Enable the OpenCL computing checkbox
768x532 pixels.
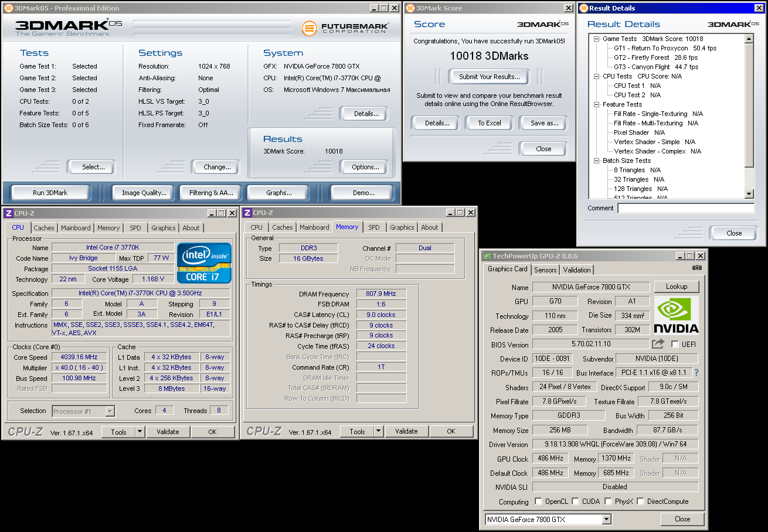pyautogui.click(x=538, y=502)
